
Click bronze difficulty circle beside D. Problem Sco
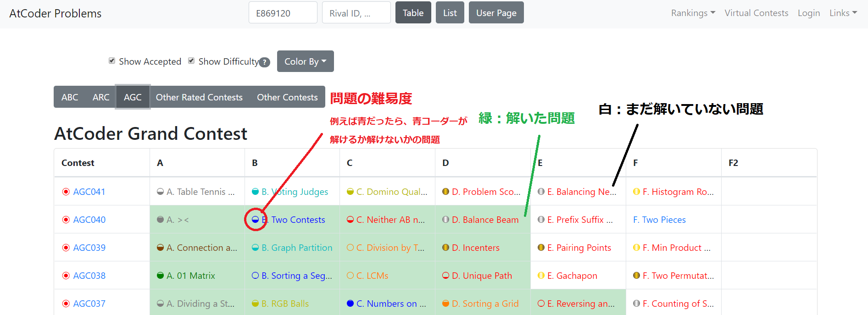[x=445, y=192]
